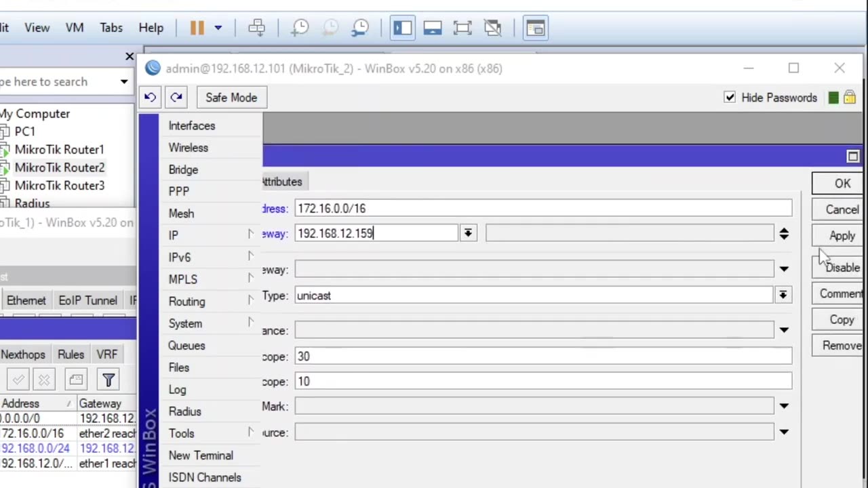Open Queues in WinBox menu

(186, 346)
